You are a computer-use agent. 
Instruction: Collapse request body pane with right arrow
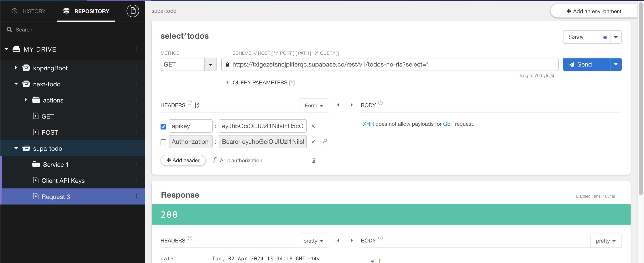point(352,105)
